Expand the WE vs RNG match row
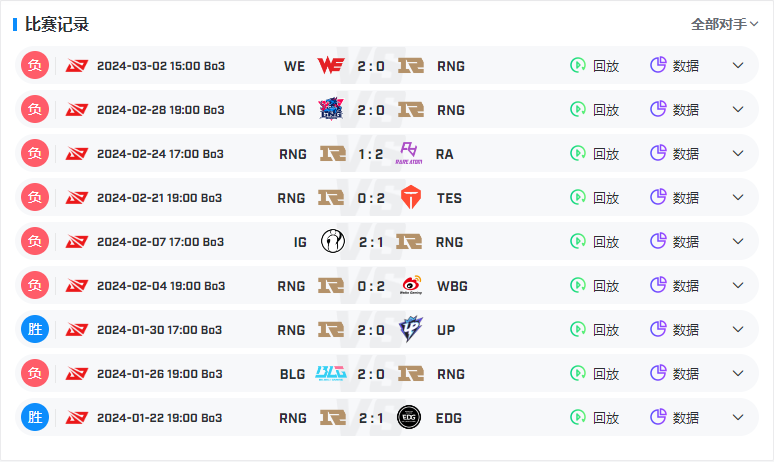 (738, 65)
